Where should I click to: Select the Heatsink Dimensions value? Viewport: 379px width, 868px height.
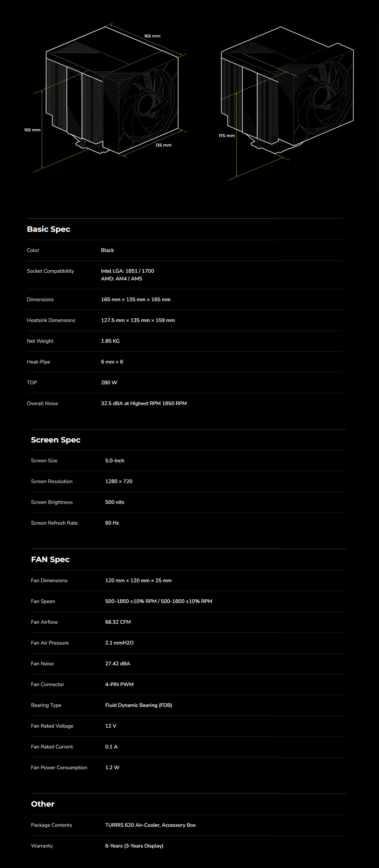coord(138,320)
